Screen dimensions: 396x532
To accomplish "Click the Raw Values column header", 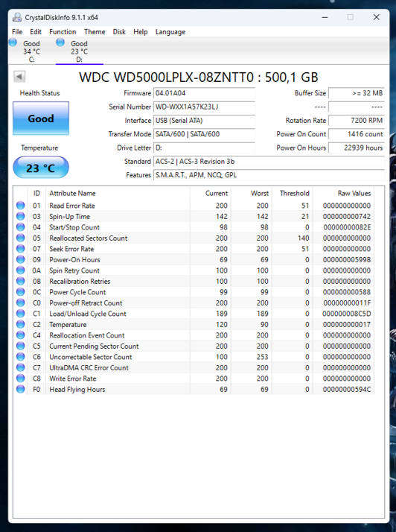I will (x=343, y=194).
